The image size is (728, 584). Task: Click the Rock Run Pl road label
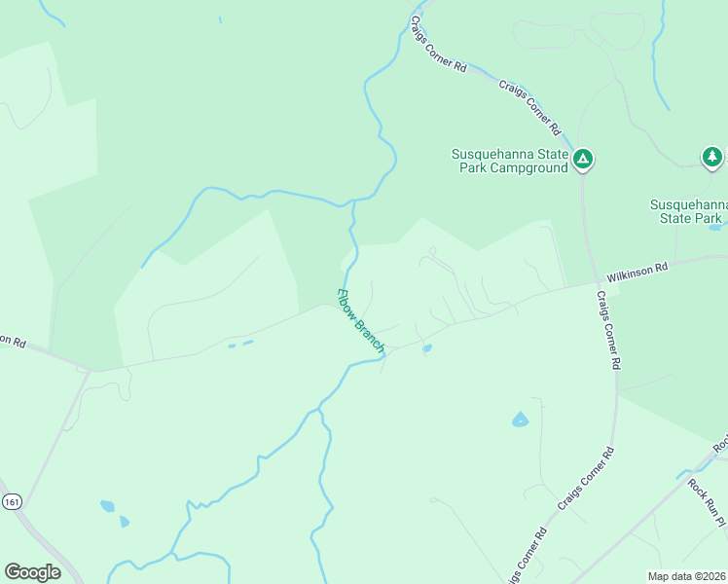[x=707, y=503]
